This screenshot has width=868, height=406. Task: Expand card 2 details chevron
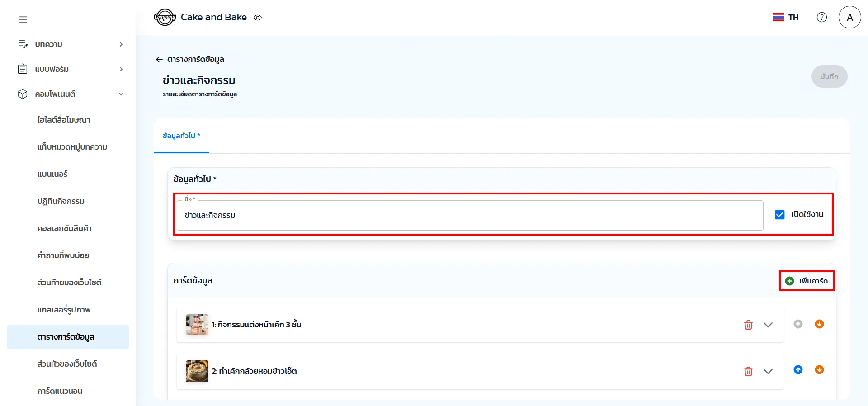tap(768, 371)
